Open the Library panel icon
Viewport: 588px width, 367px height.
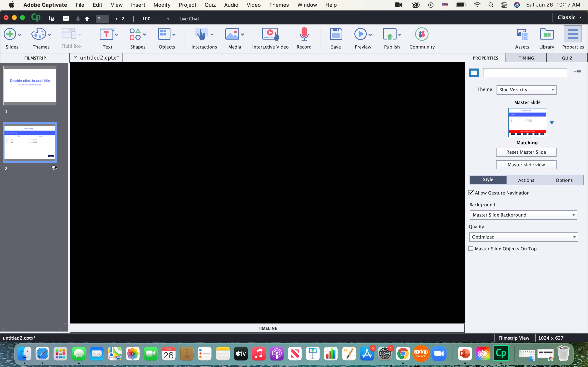pos(546,34)
